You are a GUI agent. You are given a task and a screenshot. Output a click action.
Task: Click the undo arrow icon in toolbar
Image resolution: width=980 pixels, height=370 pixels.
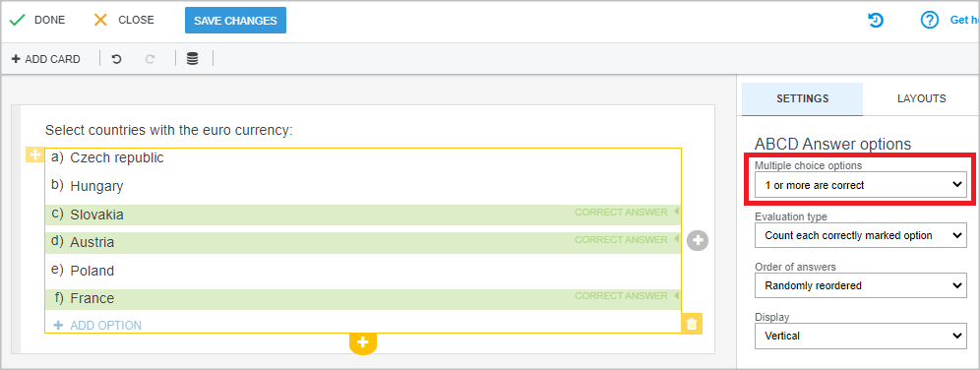[x=116, y=59]
